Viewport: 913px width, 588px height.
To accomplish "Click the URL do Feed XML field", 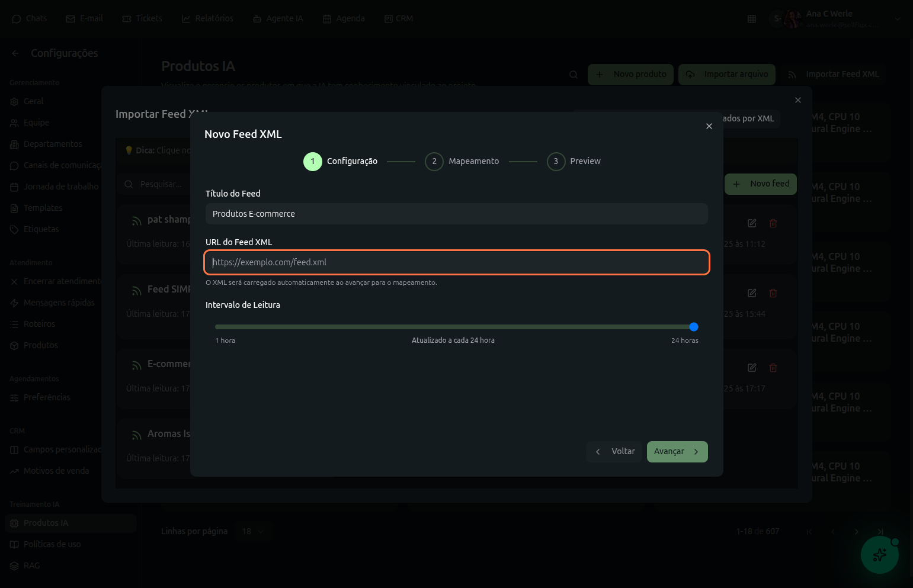I will click(x=456, y=262).
